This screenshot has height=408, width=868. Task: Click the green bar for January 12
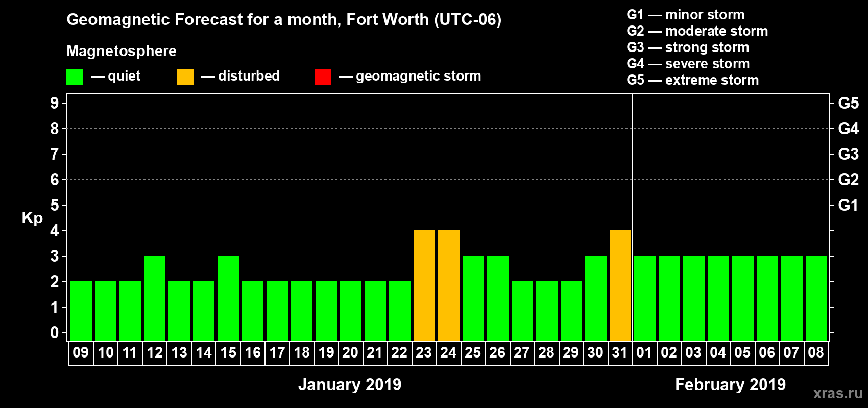[155, 298]
